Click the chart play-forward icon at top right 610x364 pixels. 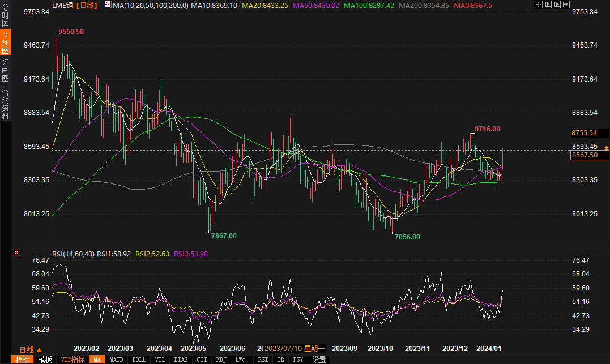pyautogui.click(x=557, y=5)
